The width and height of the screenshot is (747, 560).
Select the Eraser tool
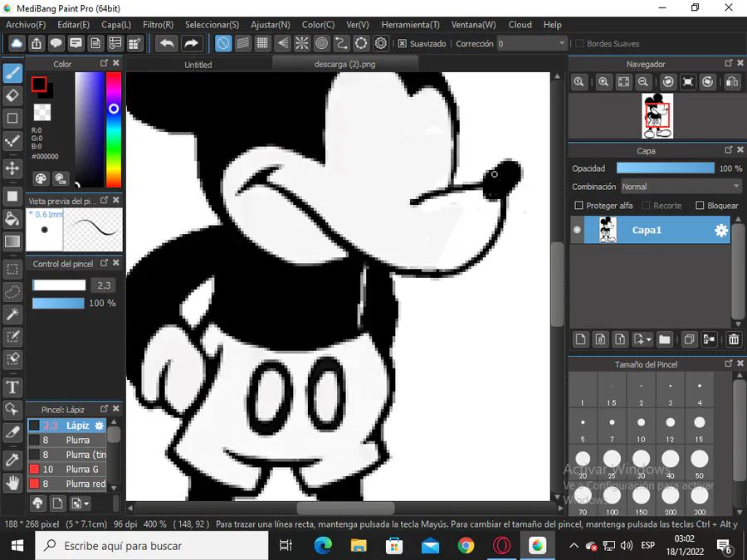pos(12,95)
